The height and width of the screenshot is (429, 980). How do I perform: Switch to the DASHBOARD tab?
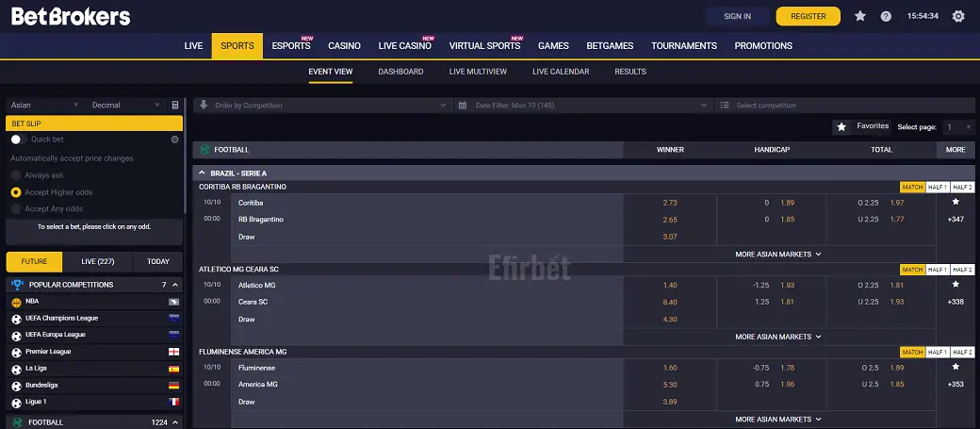[x=400, y=72]
